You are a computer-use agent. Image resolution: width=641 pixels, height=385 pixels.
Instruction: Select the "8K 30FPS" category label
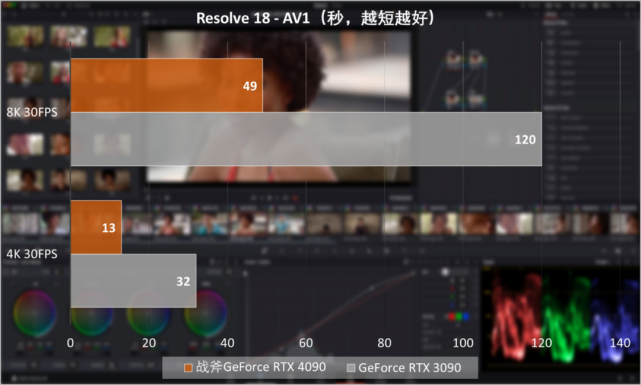pyautogui.click(x=32, y=112)
